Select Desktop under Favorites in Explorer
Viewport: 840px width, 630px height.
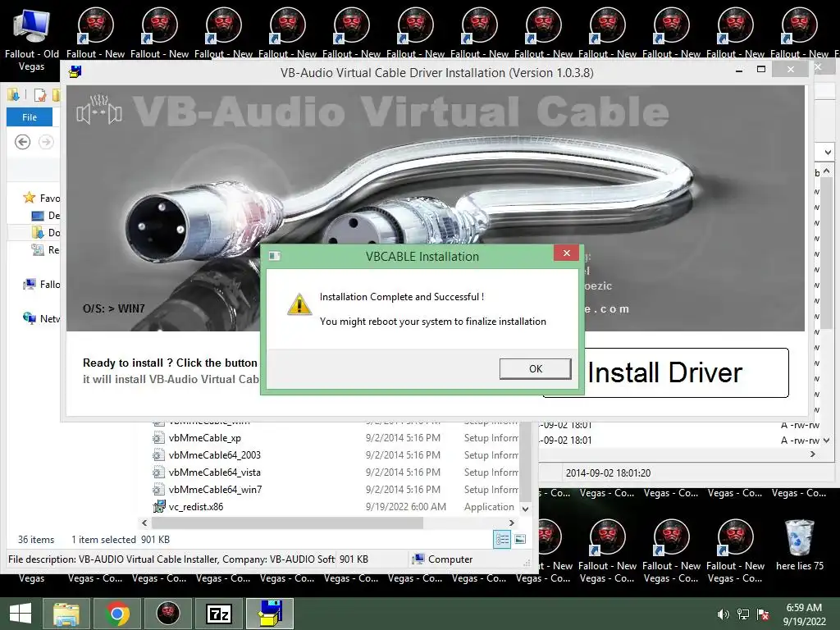pos(46,216)
